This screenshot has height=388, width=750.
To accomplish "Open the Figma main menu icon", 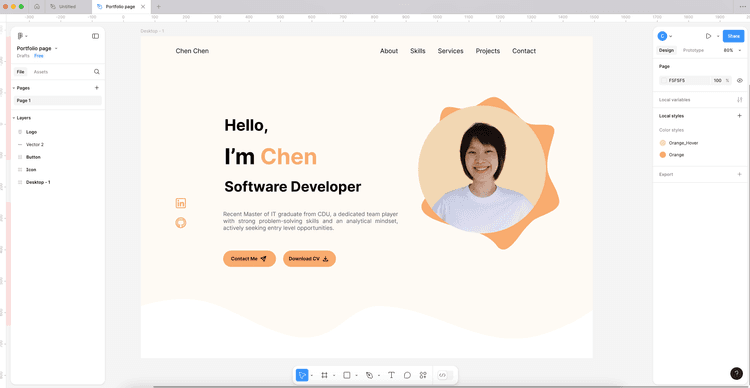I will click(x=21, y=36).
